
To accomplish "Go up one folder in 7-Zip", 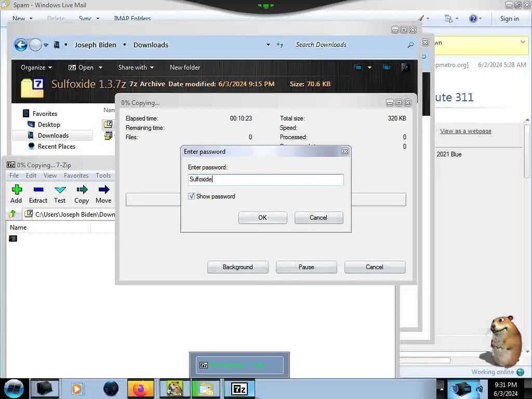I will (12, 214).
